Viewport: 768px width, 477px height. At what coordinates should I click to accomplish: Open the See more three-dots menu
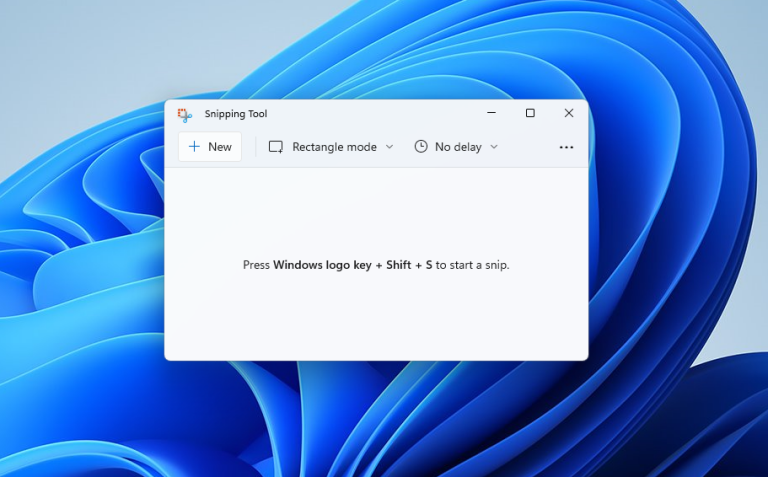click(x=566, y=147)
